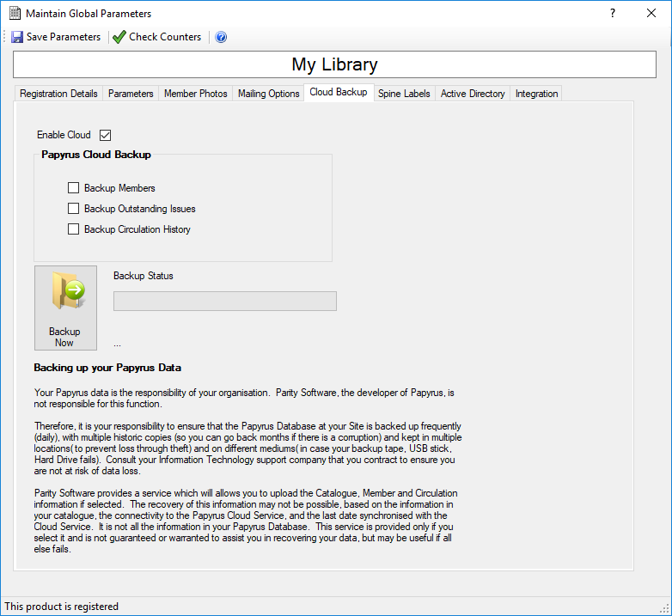Select the Member Photos tab

pyautogui.click(x=195, y=94)
